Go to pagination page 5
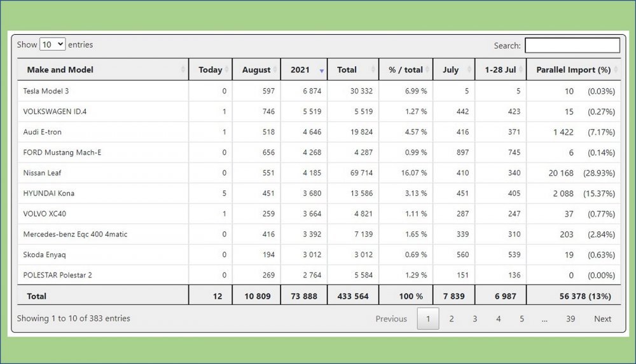 (522, 319)
